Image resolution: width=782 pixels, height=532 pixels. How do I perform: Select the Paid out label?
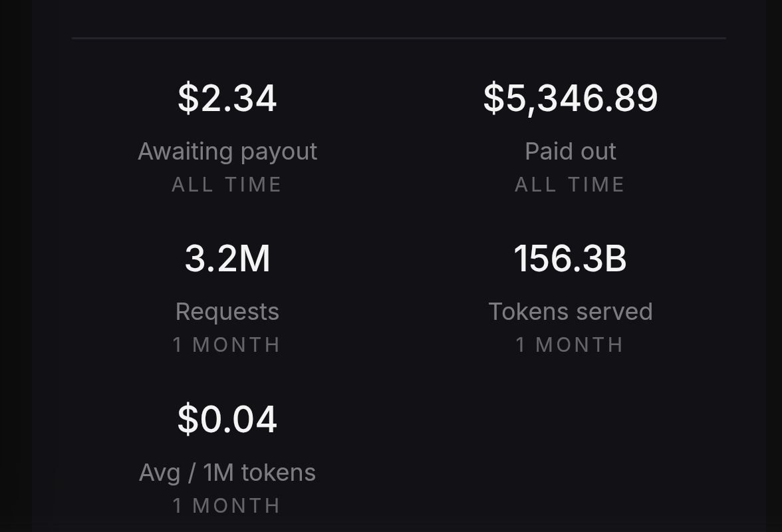[571, 151]
